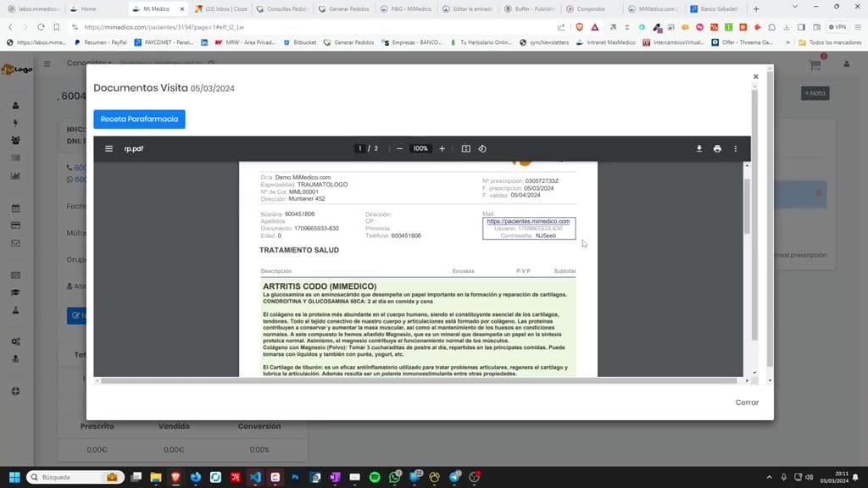Click the PDF vertical scrollbar
The height and width of the screenshot is (488, 868).
[747, 207]
